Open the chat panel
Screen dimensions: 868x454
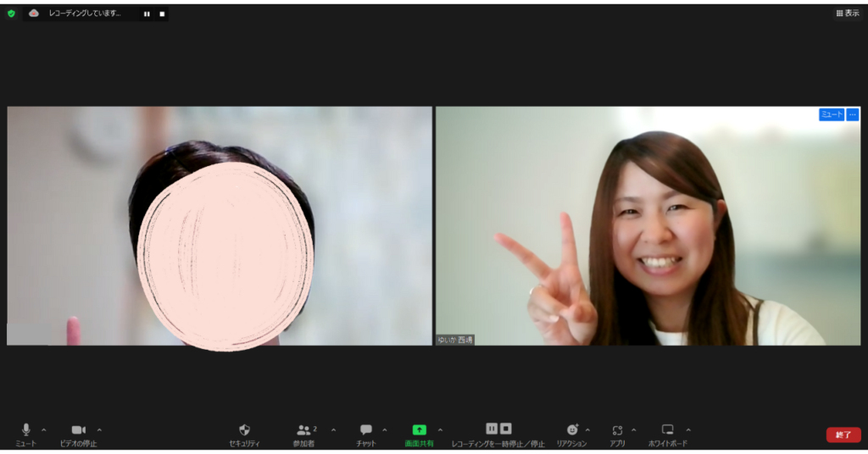366,430
